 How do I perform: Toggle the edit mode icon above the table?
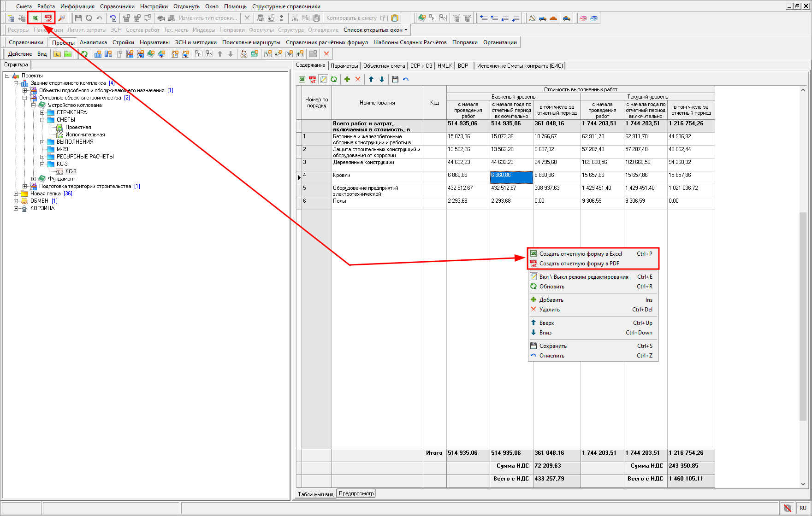click(323, 79)
